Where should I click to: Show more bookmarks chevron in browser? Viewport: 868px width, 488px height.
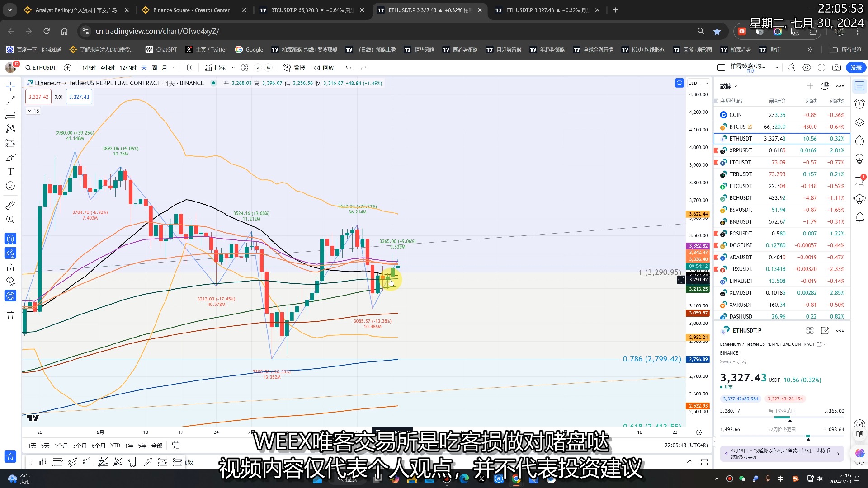(x=810, y=50)
